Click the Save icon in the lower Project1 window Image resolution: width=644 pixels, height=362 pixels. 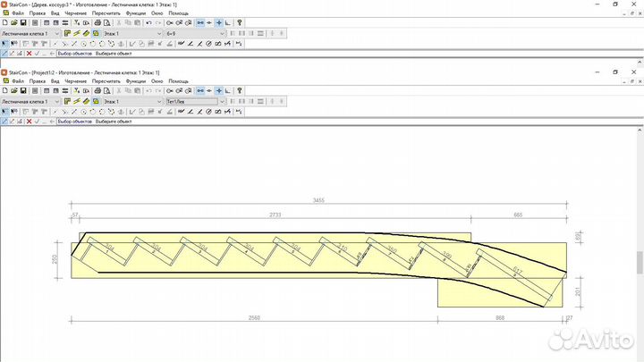click(x=23, y=91)
